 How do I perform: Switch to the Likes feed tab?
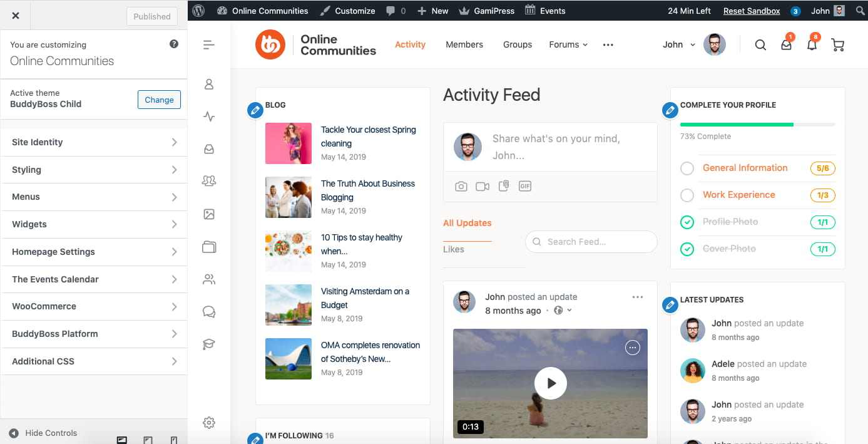point(452,249)
